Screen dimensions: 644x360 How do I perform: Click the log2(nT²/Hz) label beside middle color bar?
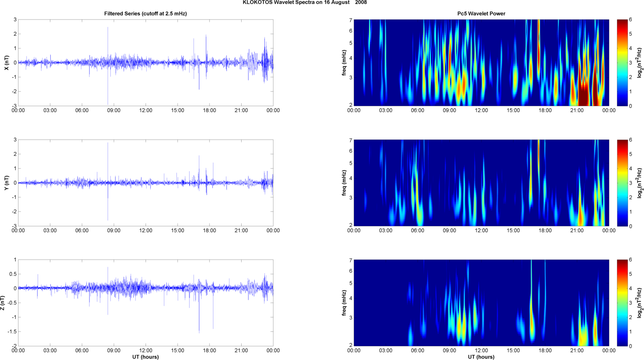point(640,183)
